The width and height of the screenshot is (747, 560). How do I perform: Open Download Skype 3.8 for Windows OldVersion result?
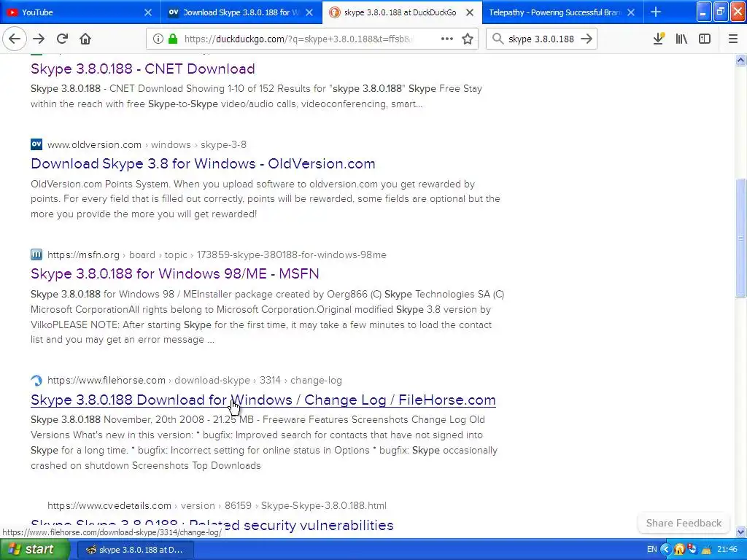(x=203, y=163)
